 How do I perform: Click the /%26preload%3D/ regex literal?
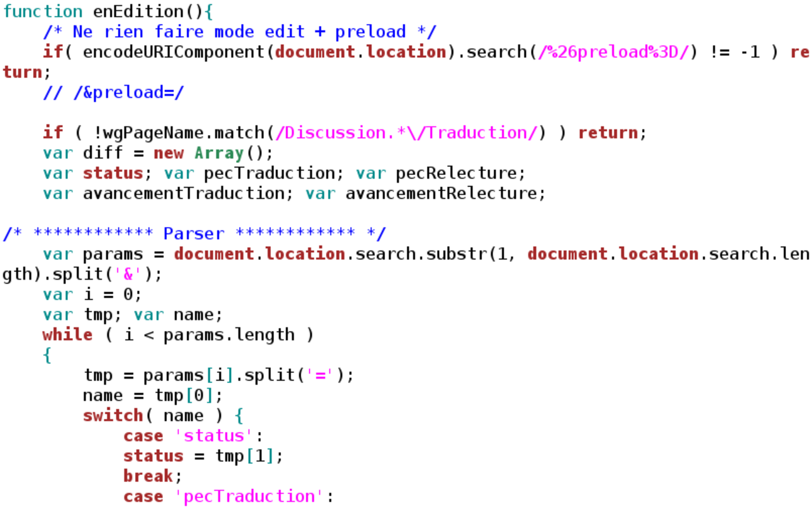click(613, 52)
